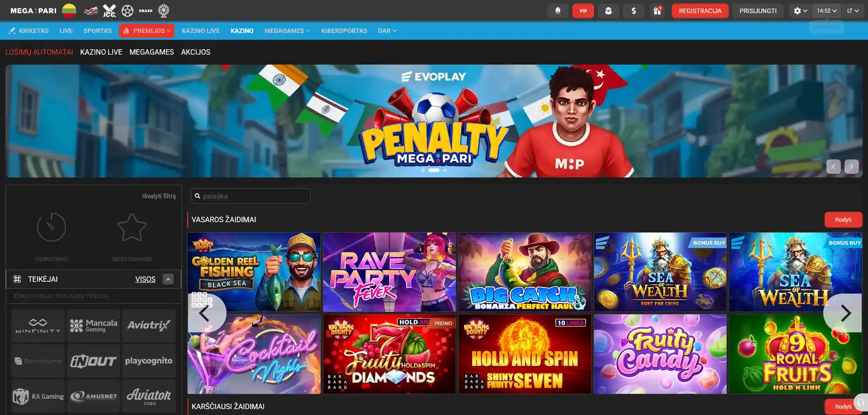Image resolution: width=868 pixels, height=415 pixels.
Task: Open the VIP section
Action: pyautogui.click(x=583, y=11)
